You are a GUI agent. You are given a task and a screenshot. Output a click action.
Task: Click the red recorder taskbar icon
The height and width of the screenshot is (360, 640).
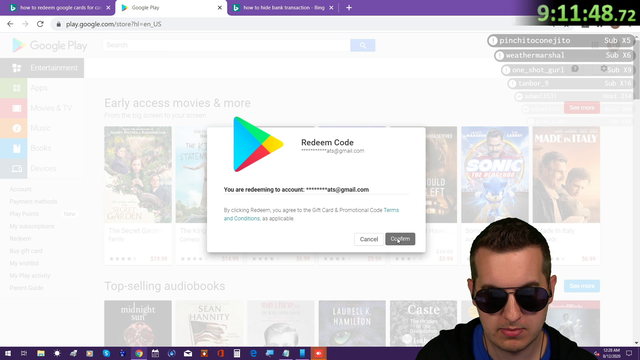(318, 353)
